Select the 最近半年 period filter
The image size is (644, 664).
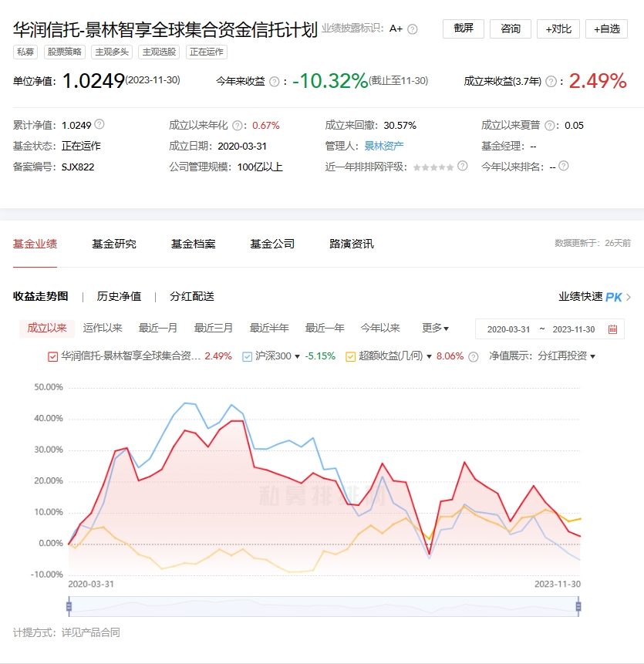(269, 329)
